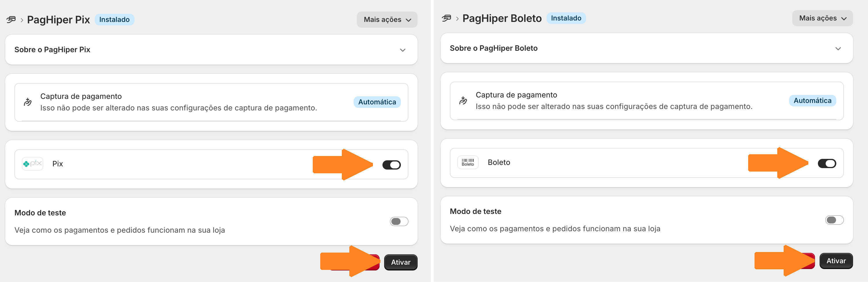Click the Pix logo icon
The image size is (868, 282).
pos(32,164)
